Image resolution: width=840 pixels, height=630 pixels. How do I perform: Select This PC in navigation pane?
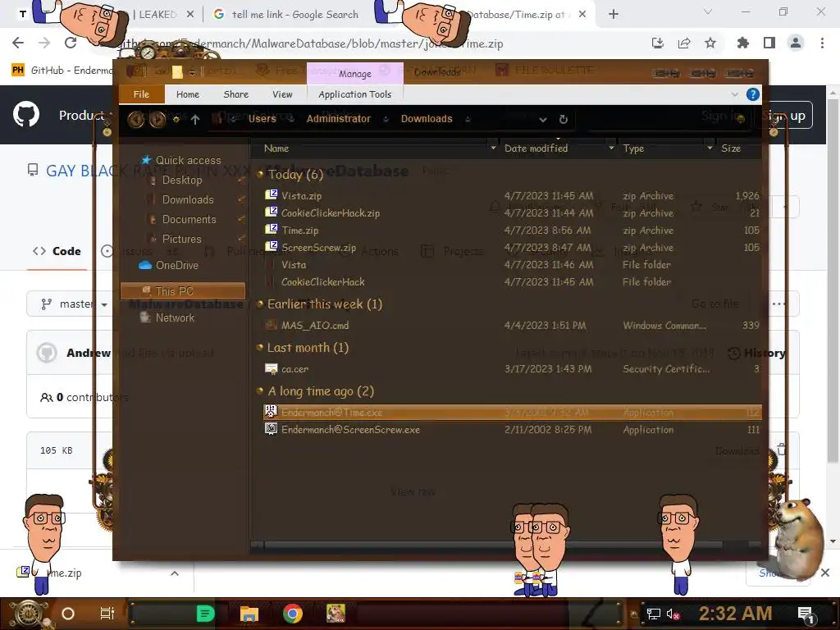pyautogui.click(x=183, y=291)
